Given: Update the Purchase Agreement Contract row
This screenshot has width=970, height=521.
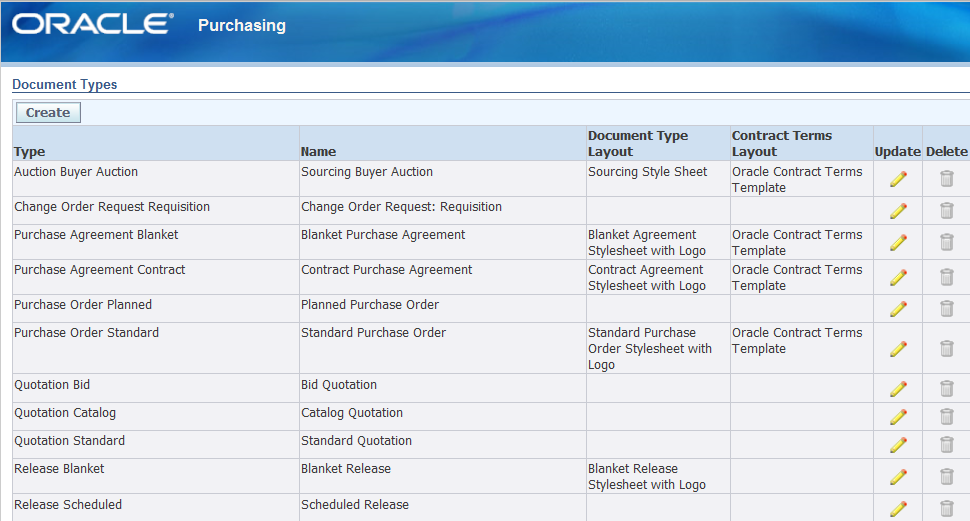Looking at the screenshot, I should pos(898,277).
